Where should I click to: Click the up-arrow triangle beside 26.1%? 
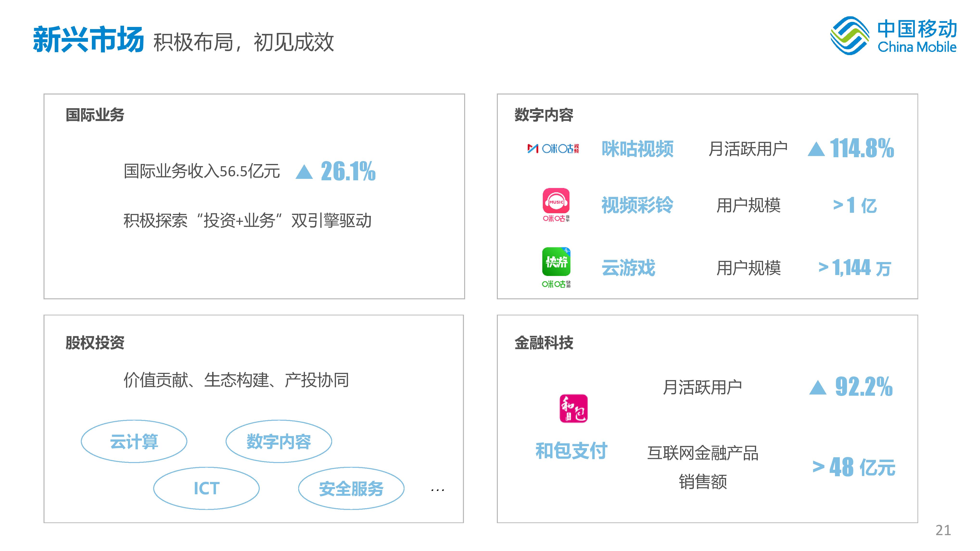pyautogui.click(x=304, y=172)
